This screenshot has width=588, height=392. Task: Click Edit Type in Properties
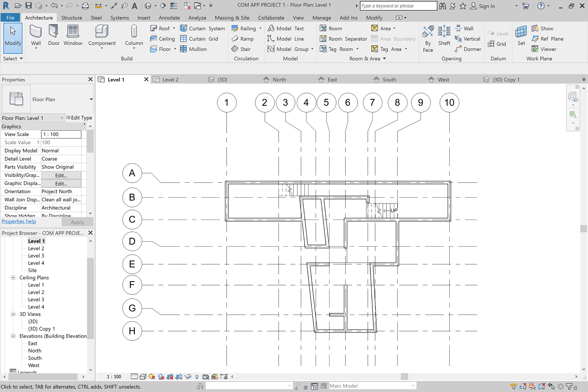(79, 118)
